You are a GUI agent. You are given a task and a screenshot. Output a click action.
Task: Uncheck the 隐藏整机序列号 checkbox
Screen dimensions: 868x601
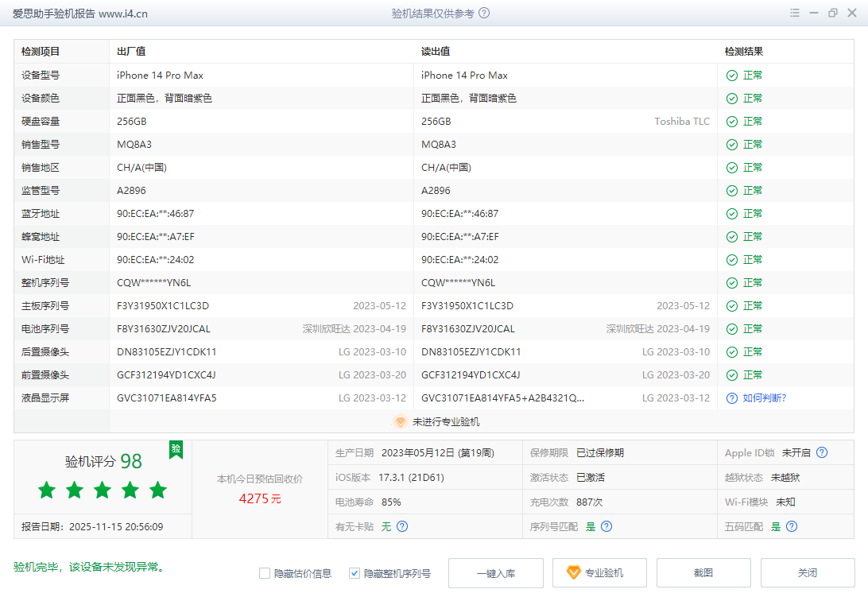355,573
